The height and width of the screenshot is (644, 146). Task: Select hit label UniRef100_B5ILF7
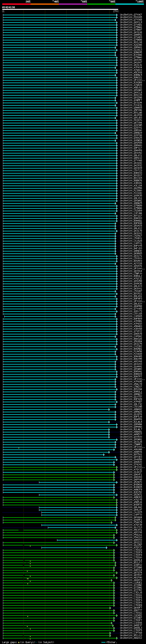(x=131, y=563)
